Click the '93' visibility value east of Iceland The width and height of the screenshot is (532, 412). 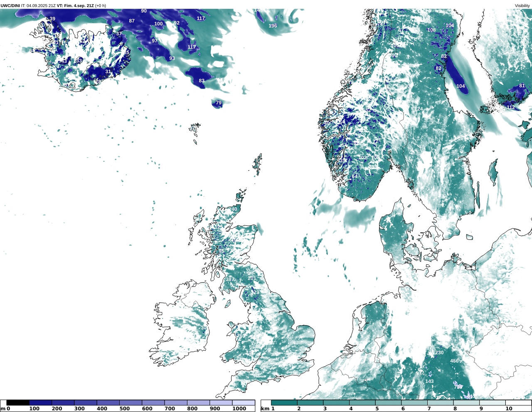click(172, 59)
